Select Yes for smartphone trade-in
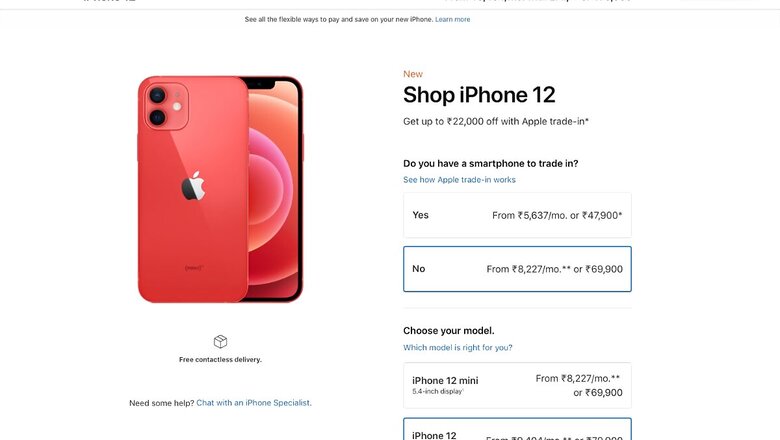780x440 pixels. click(x=517, y=215)
